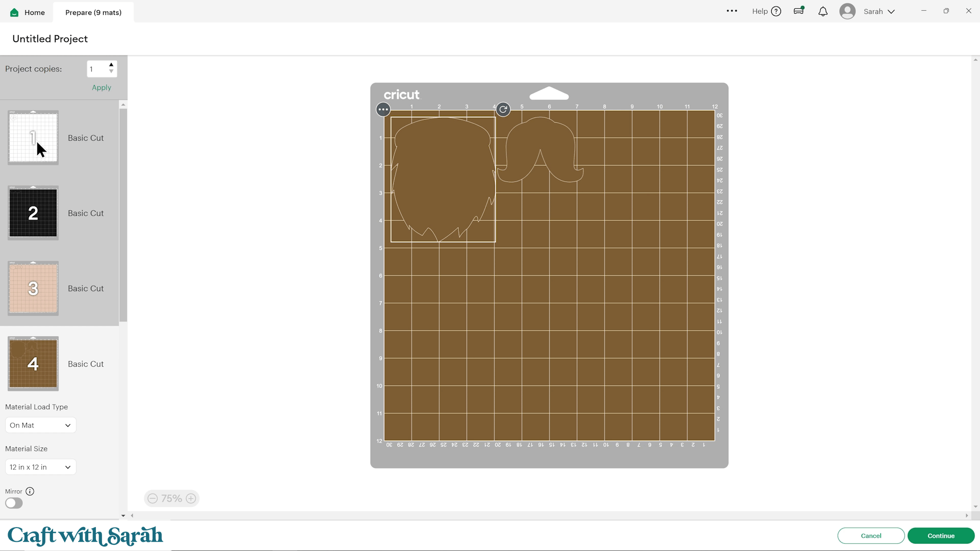980x551 pixels.
Task: Open the Material Size dropdown
Action: pyautogui.click(x=40, y=467)
